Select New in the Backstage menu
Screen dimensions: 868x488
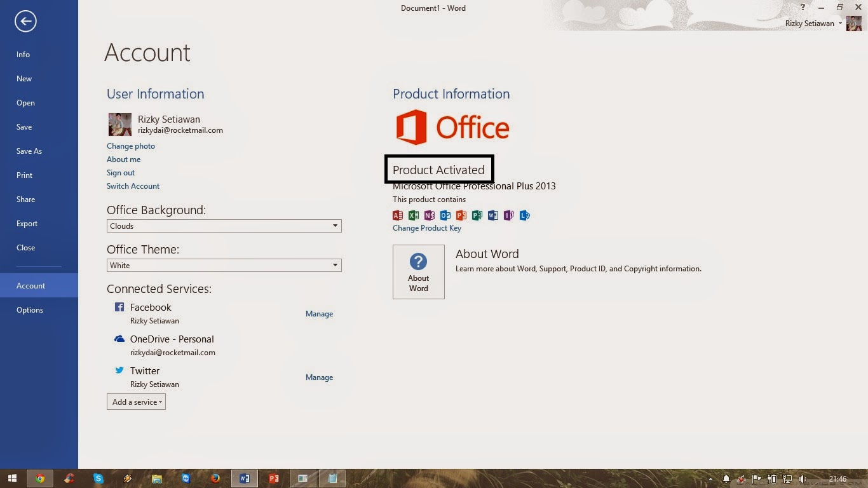point(39,79)
